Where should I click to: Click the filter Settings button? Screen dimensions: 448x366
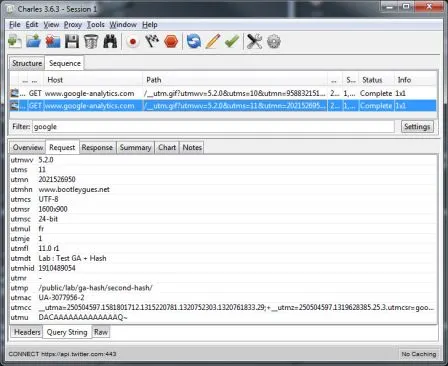click(417, 127)
